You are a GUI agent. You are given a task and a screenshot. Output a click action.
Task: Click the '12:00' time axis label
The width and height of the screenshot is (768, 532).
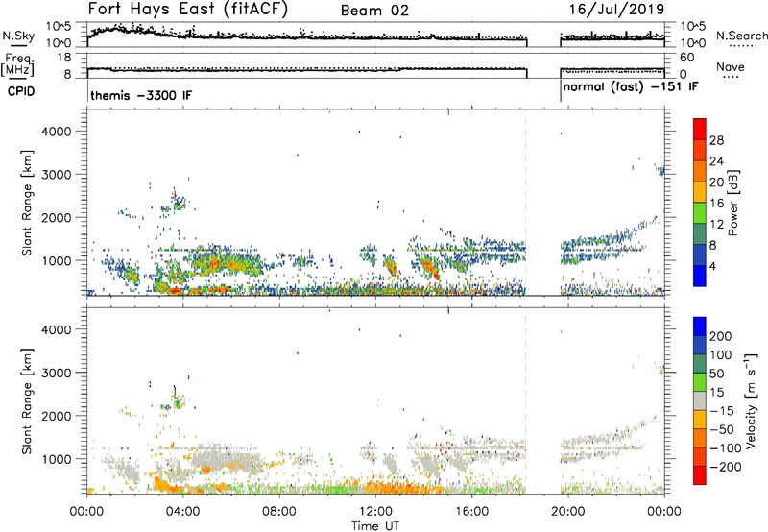375,512
